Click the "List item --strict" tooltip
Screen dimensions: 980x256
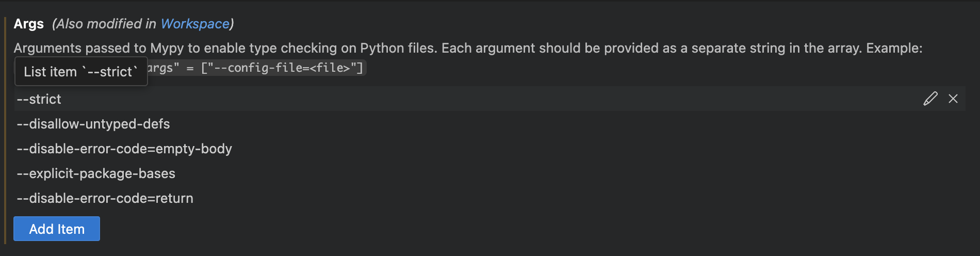pos(80,72)
